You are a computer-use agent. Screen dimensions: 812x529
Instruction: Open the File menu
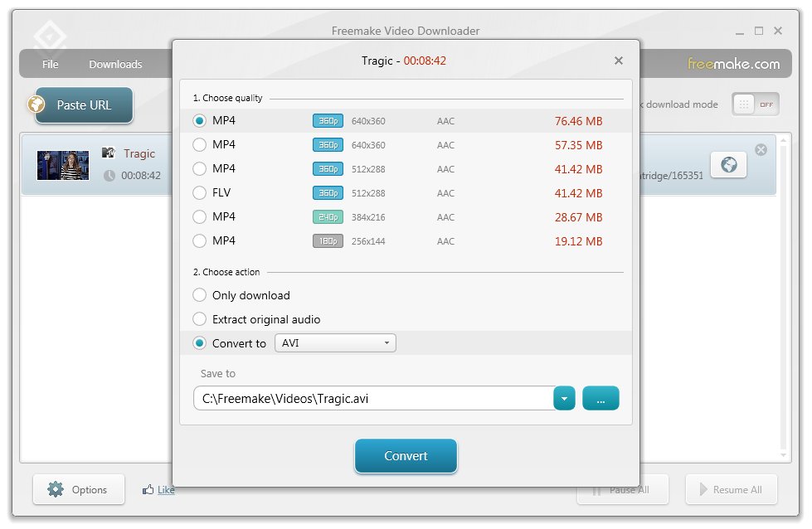click(51, 64)
